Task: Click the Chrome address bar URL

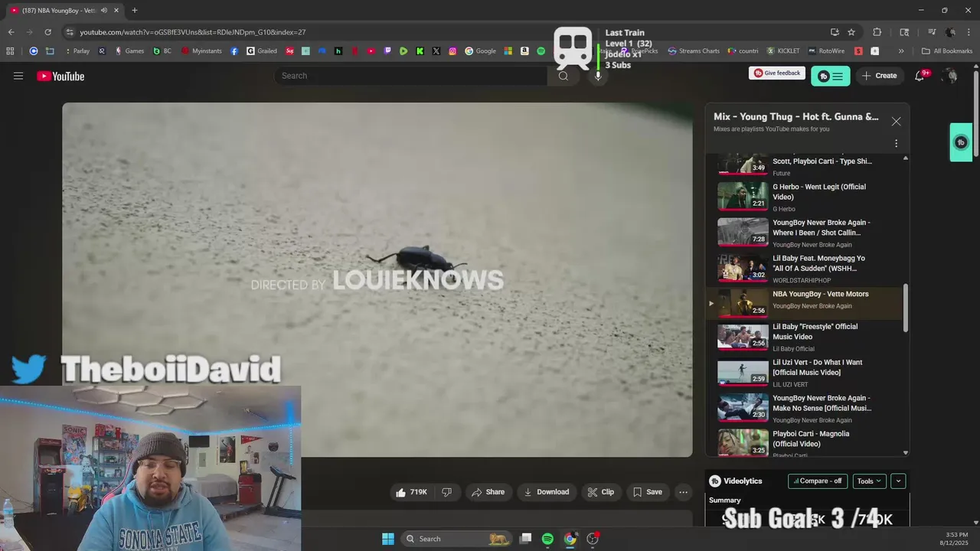Action: (x=193, y=32)
